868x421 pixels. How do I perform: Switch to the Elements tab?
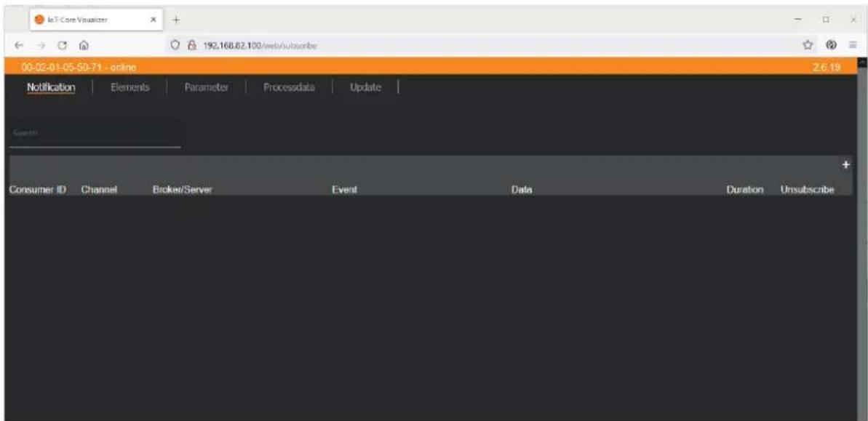pyautogui.click(x=130, y=87)
